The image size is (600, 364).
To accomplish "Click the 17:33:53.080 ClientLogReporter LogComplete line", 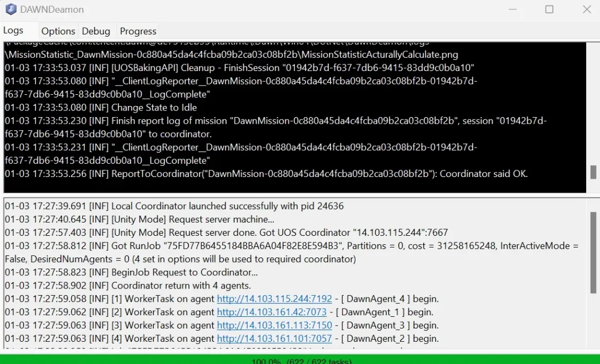I will click(241, 88).
